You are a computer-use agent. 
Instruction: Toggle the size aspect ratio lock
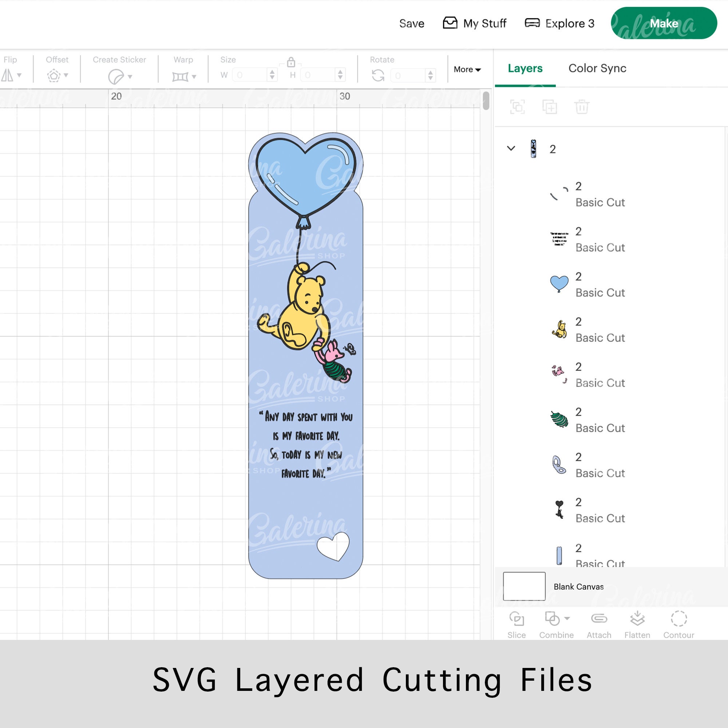point(291,62)
